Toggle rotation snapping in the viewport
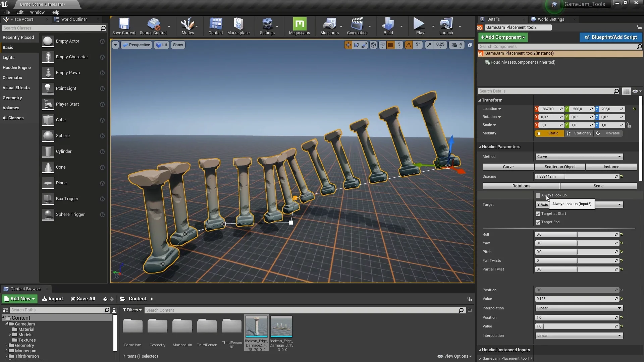The image size is (644, 362). click(409, 45)
